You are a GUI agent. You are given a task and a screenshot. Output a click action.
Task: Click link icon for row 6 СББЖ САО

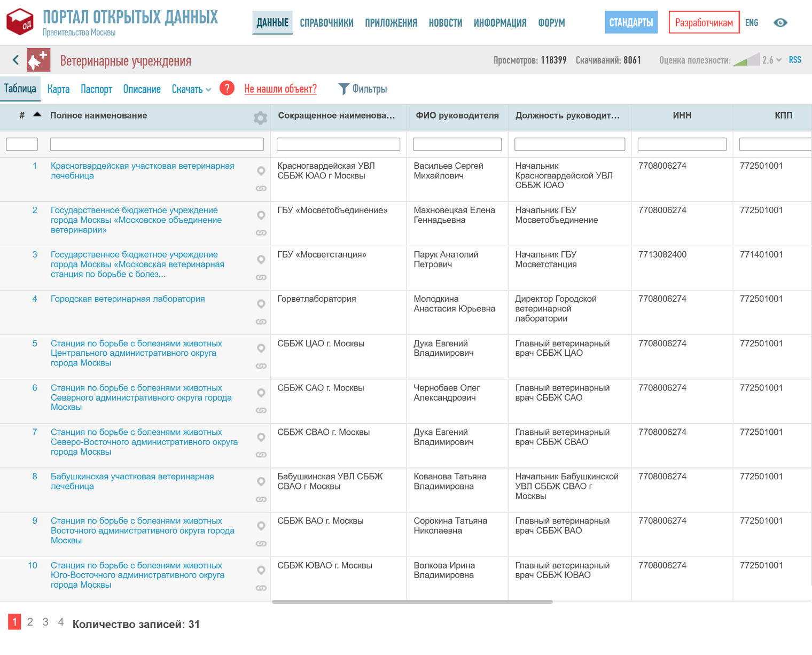pos(261,410)
